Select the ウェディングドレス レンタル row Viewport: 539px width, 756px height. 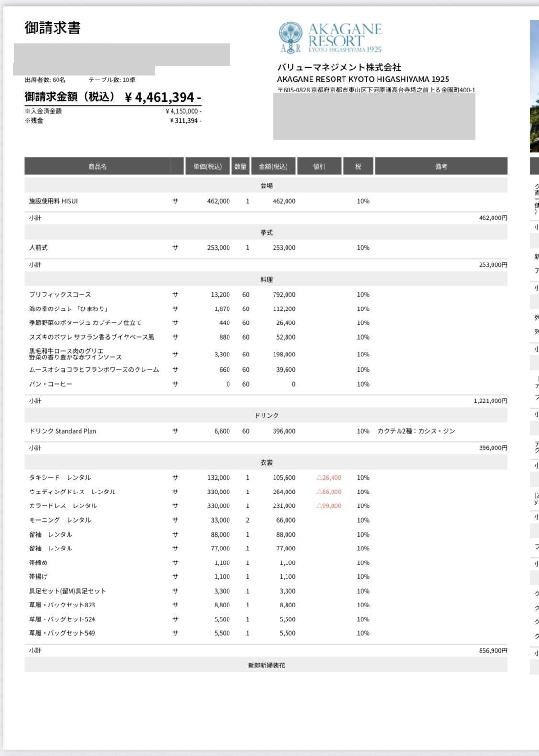72,492
